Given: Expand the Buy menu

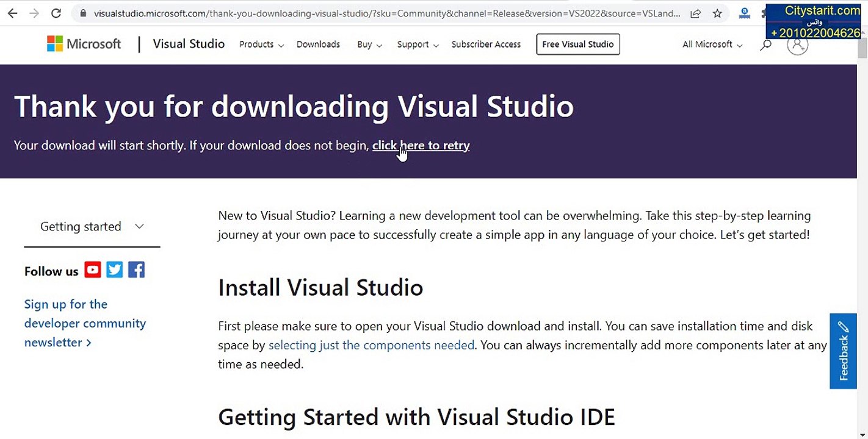Looking at the screenshot, I should coord(370,45).
